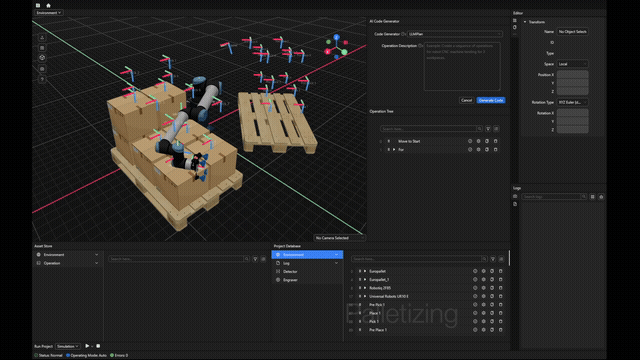This screenshot has width=640, height=360.
Task: Focus the Operation Tree search field
Action: (x=431, y=129)
